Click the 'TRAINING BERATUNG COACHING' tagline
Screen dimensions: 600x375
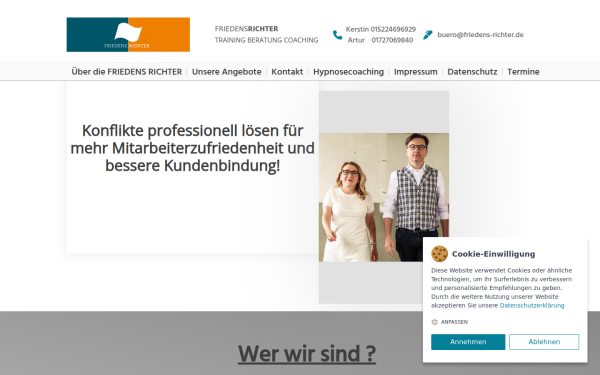click(x=266, y=40)
